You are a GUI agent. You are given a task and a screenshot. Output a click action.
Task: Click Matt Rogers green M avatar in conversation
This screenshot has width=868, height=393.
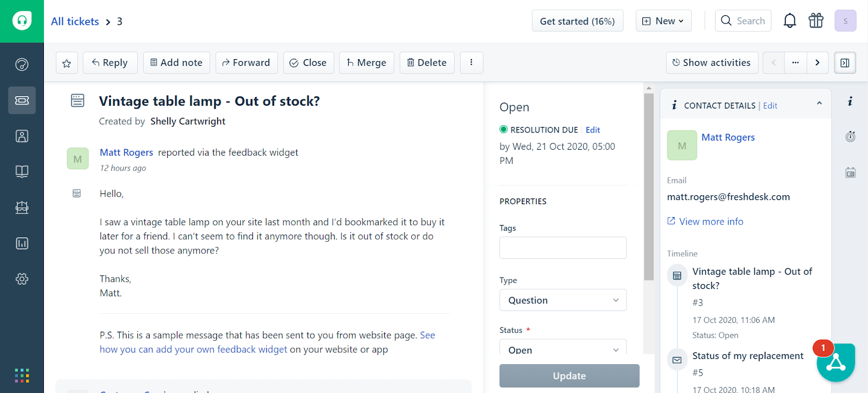78,159
